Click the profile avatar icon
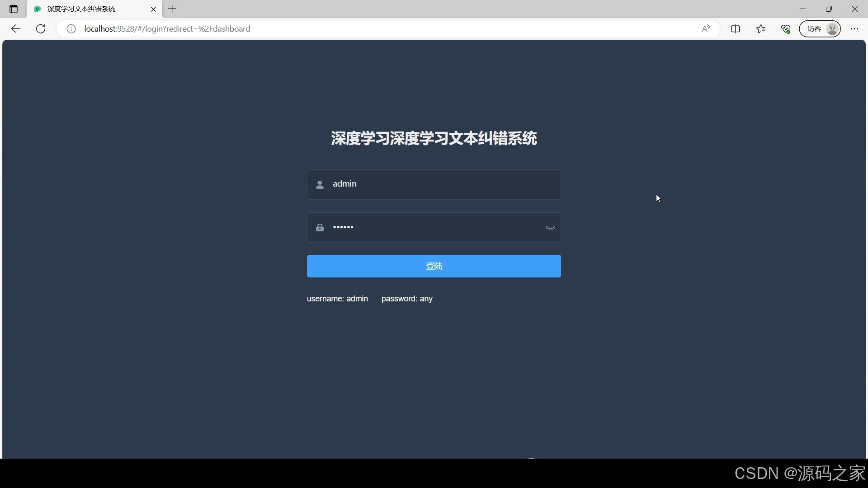The height and width of the screenshot is (488, 868). tap(832, 28)
